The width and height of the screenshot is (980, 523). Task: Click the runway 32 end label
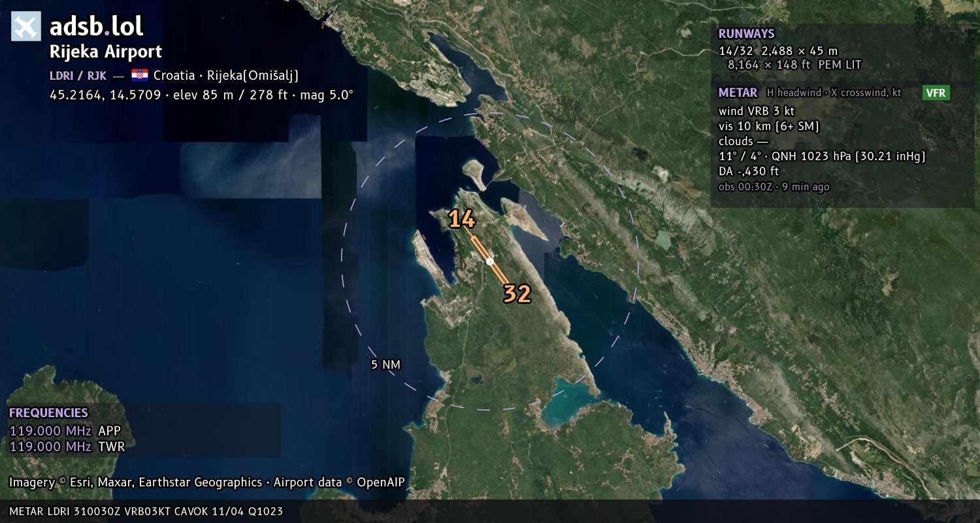[x=517, y=294]
